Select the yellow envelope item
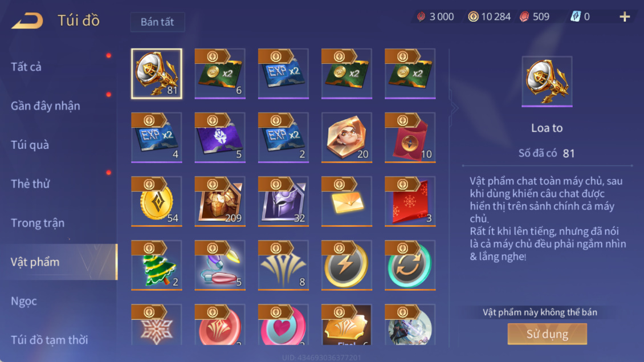This screenshot has width=644, height=362. point(347,201)
